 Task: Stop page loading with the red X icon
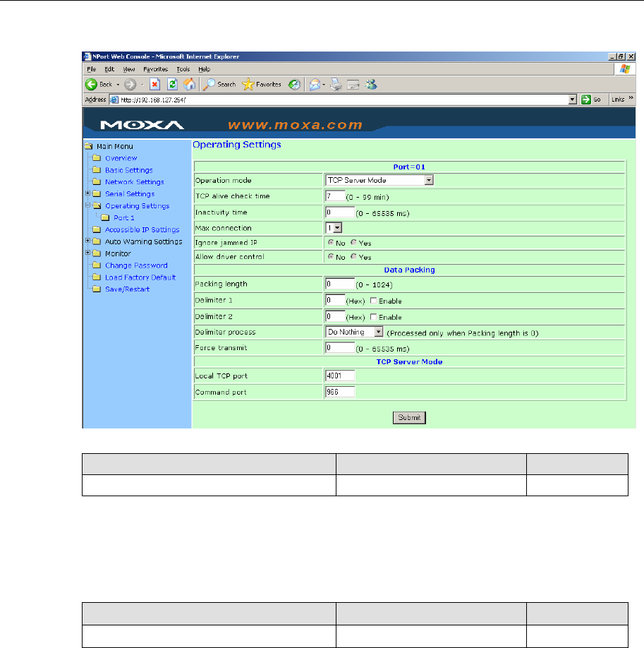click(154, 84)
